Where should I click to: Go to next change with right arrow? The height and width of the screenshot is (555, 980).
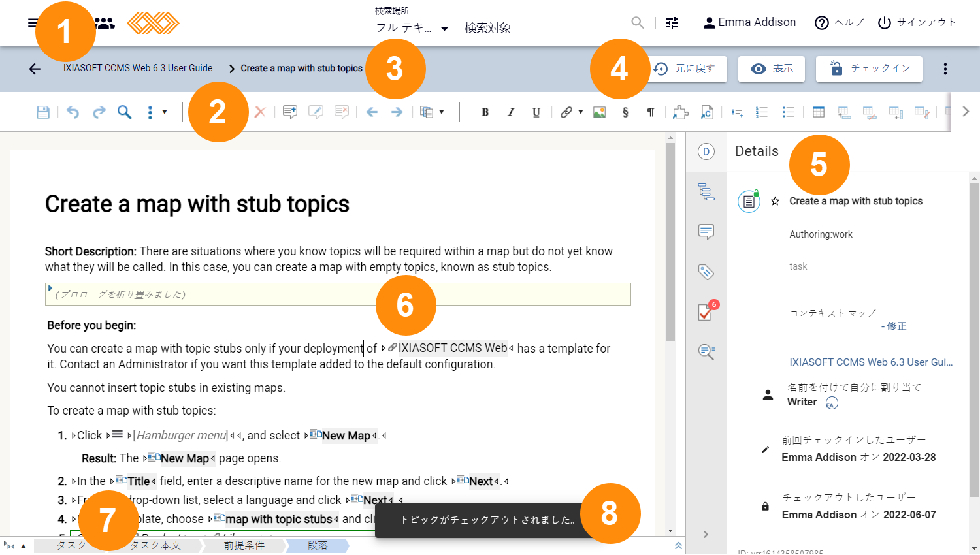(397, 112)
